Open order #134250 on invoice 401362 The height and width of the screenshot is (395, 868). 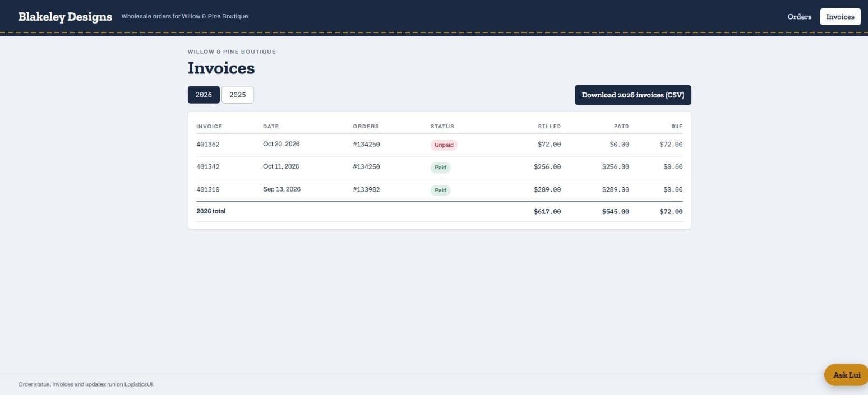[366, 145]
